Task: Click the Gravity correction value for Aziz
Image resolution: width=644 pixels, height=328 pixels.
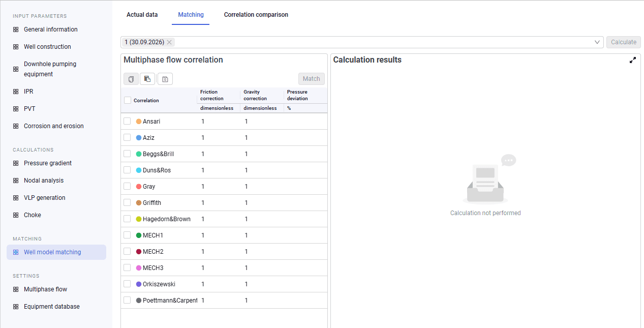Action: pos(247,138)
